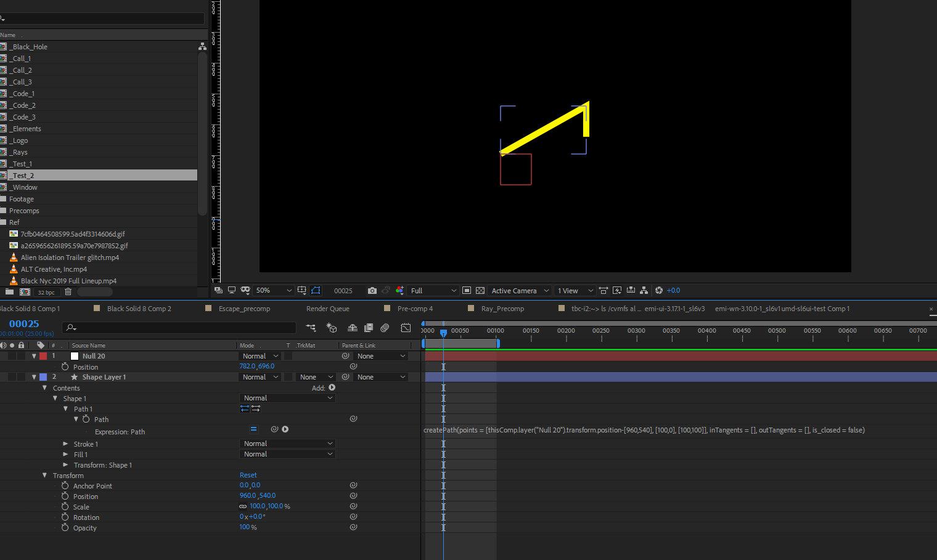Reset exposure in viewer

pos(659,290)
